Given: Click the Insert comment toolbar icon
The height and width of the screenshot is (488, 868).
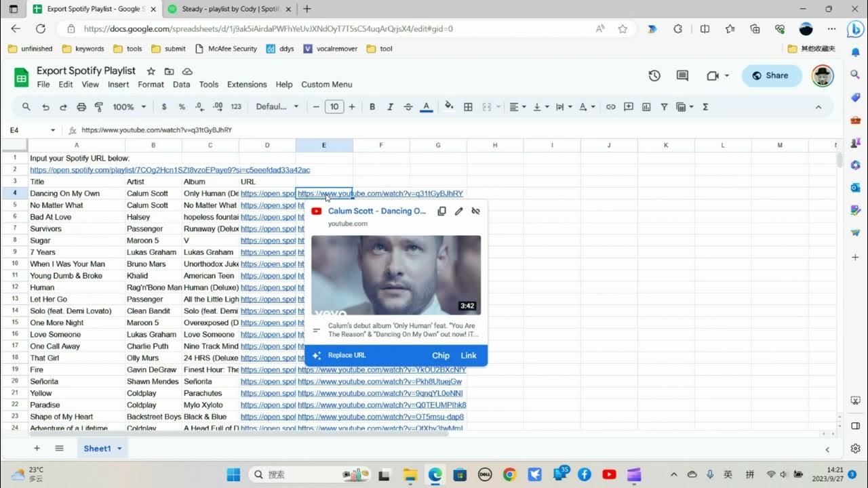Looking at the screenshot, I should coord(629,107).
